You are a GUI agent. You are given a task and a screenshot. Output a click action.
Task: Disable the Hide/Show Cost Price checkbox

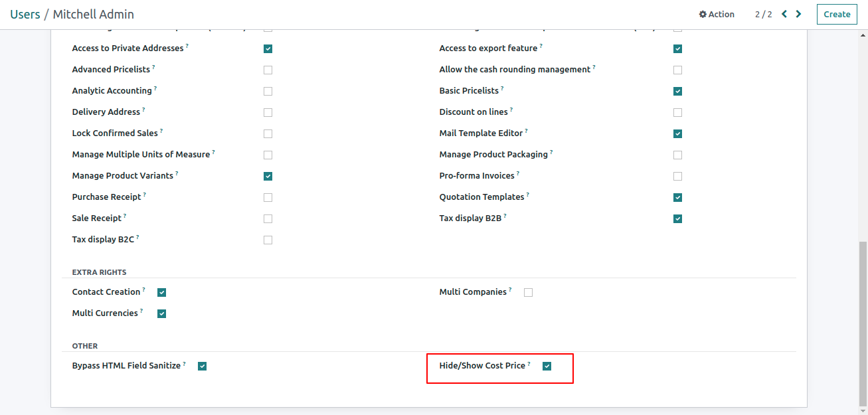coord(547,366)
